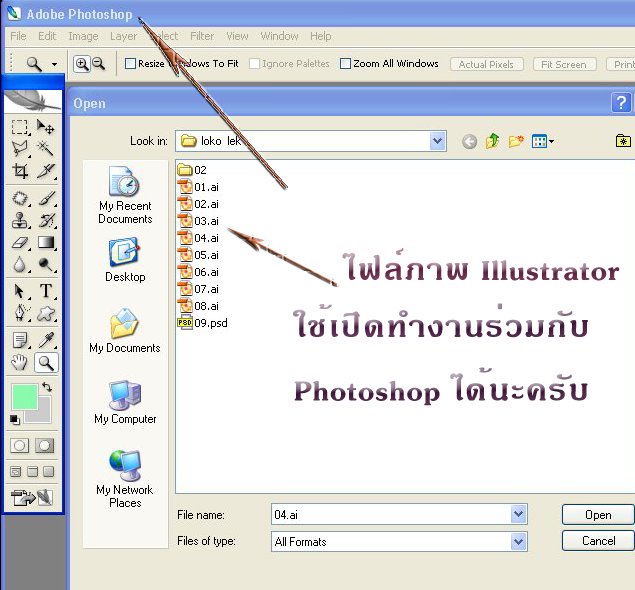
Task: Expand the File name dropdown arrow
Action: (518, 514)
